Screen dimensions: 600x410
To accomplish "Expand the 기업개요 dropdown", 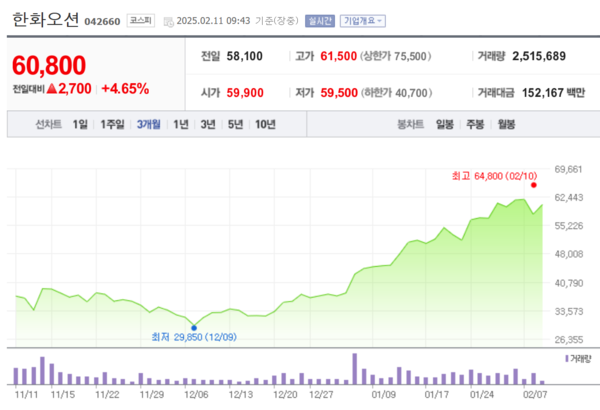I will pyautogui.click(x=364, y=20).
